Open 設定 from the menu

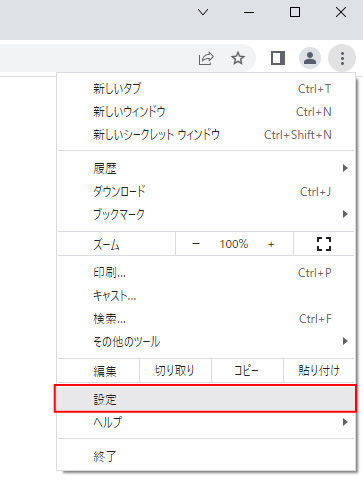click(x=206, y=399)
